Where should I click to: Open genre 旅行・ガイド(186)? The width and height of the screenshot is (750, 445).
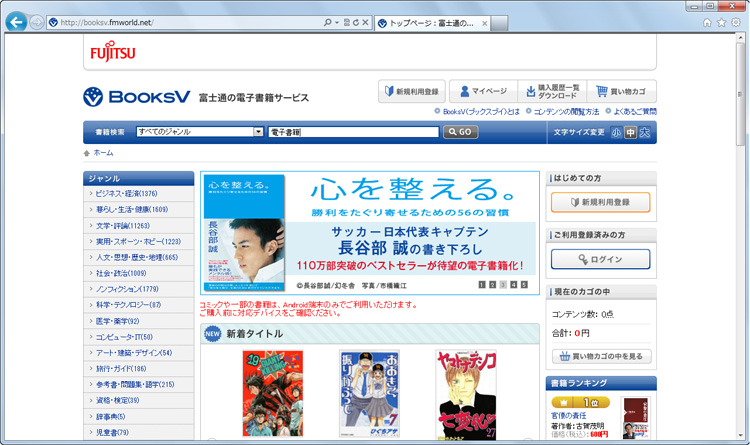click(x=121, y=368)
